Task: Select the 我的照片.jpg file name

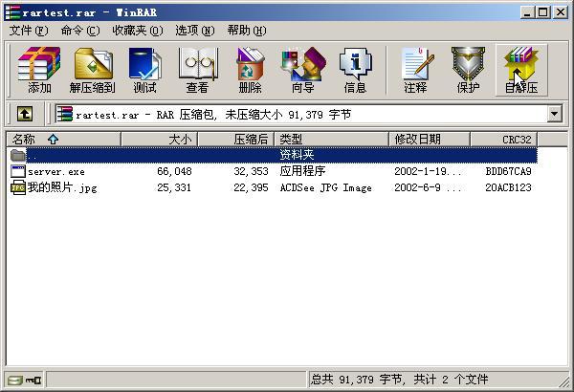Action: click(x=62, y=187)
